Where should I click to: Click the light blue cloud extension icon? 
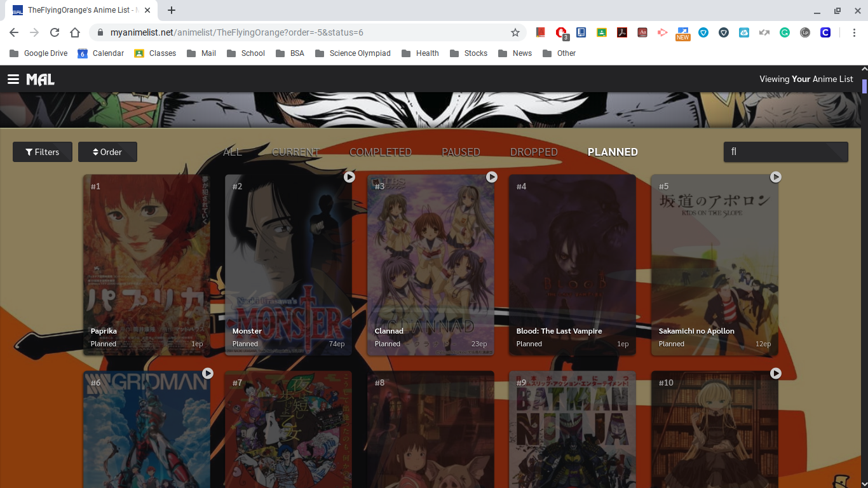coord(744,32)
